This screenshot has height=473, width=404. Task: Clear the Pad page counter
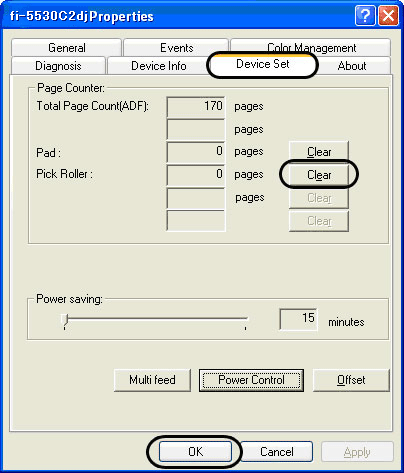pyautogui.click(x=319, y=152)
